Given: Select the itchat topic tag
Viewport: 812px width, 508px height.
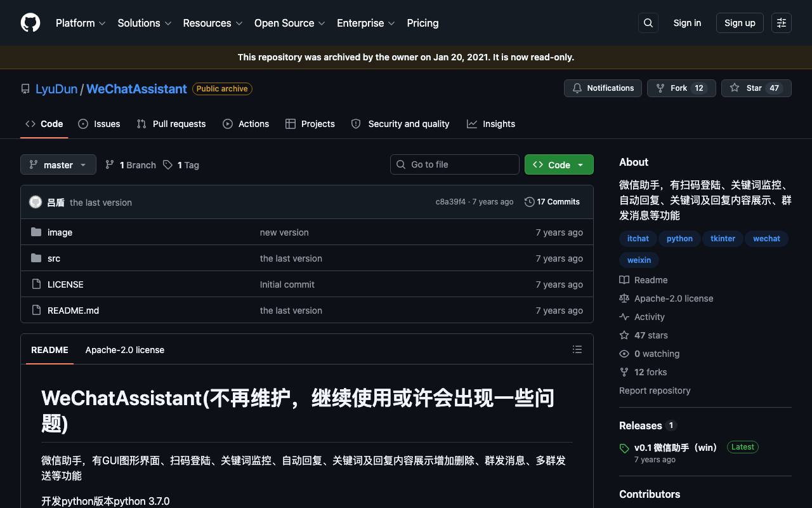Looking at the screenshot, I should coord(638,239).
